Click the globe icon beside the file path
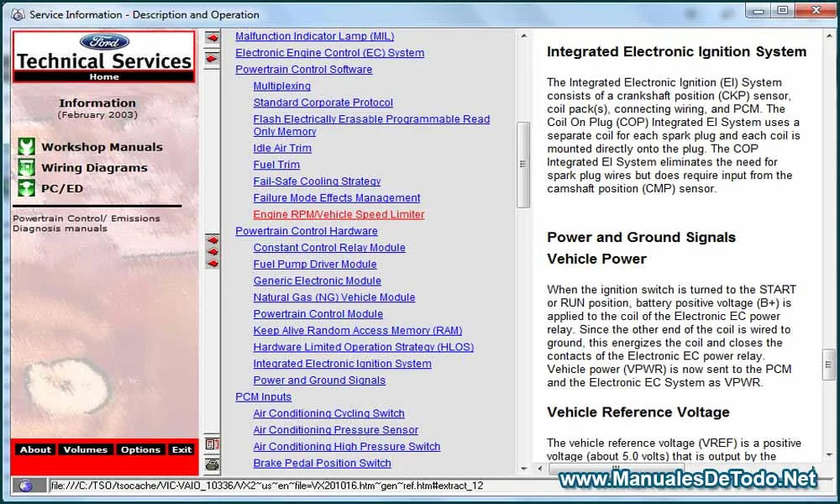Image resolution: width=840 pixels, height=504 pixels. click(26, 486)
